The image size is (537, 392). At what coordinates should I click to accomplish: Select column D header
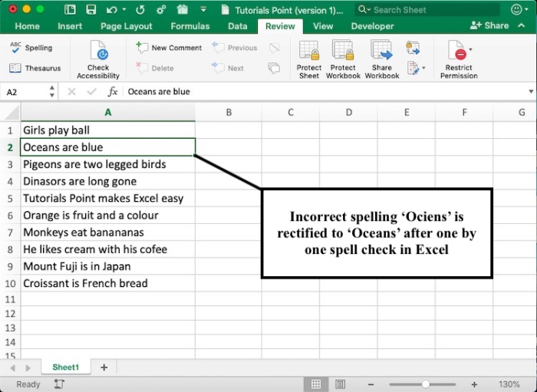pyautogui.click(x=348, y=112)
